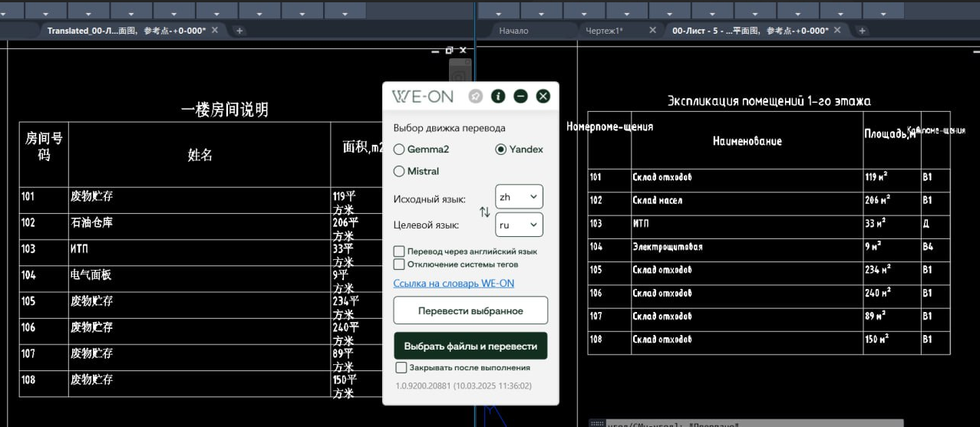Screen dimensions: 980x427
Task: Check Закрывать после выполнения option
Action: click(401, 367)
